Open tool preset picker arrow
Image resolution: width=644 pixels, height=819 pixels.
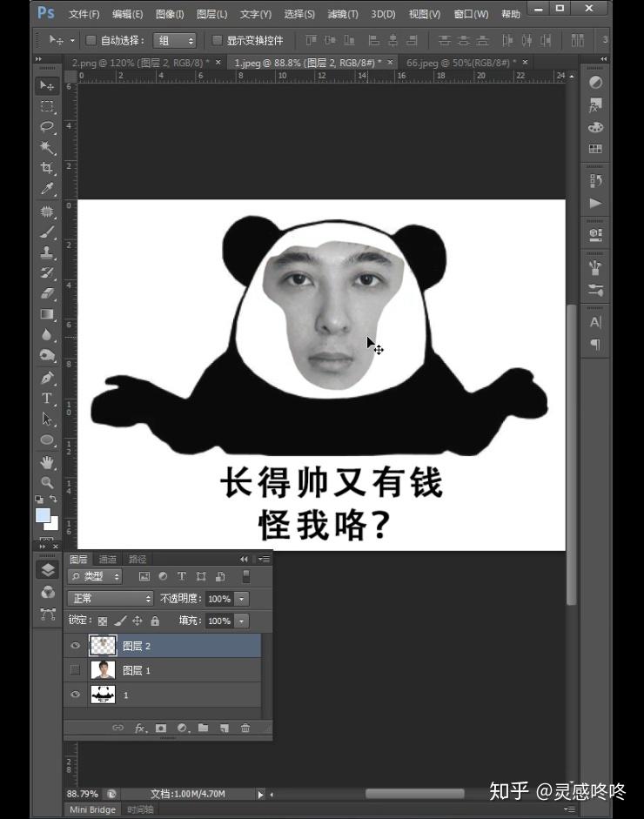pos(72,40)
